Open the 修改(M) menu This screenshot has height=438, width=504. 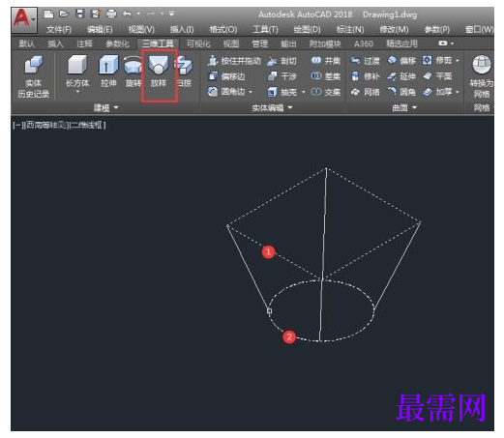394,30
